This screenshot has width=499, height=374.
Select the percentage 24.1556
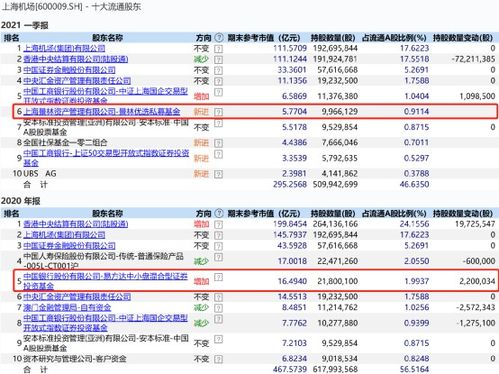coord(414,224)
